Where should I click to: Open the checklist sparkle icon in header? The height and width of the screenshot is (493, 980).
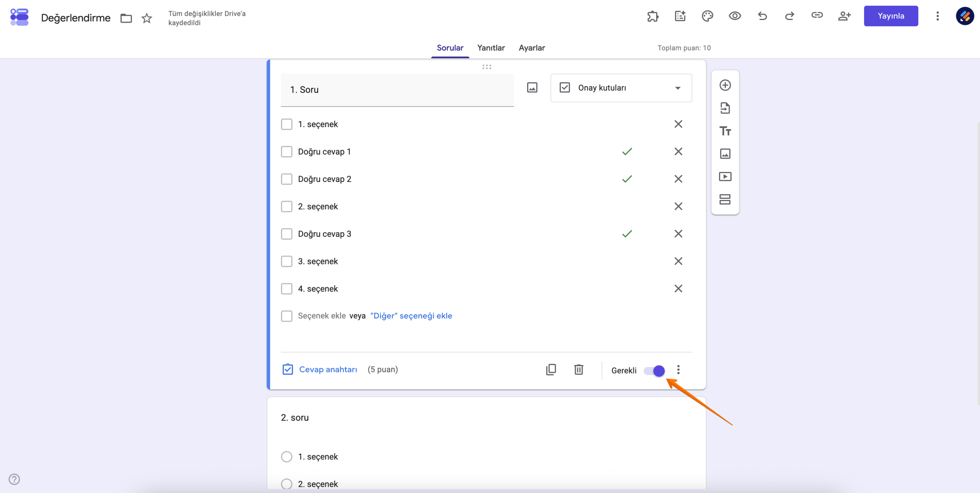click(x=680, y=16)
